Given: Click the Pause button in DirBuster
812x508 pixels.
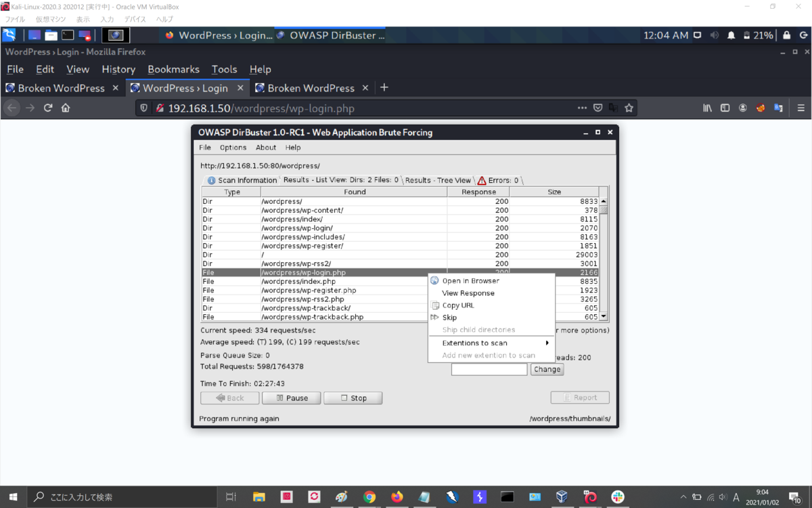Looking at the screenshot, I should (x=291, y=398).
